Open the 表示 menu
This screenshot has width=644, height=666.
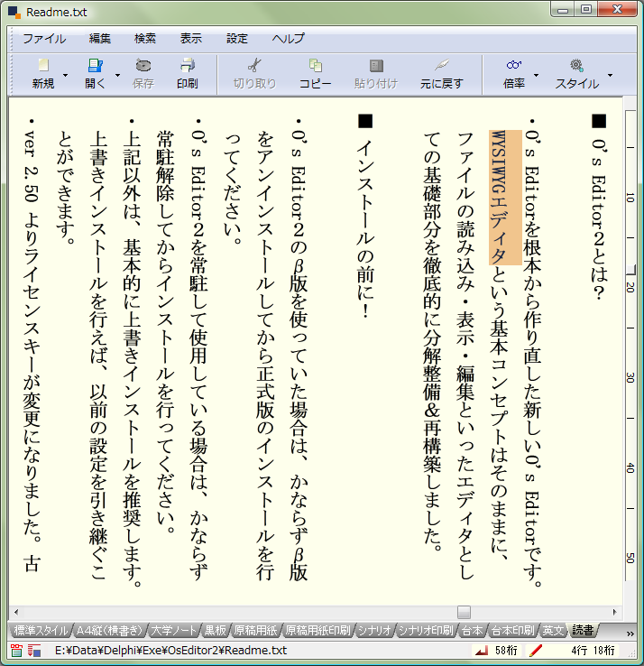[x=191, y=39]
